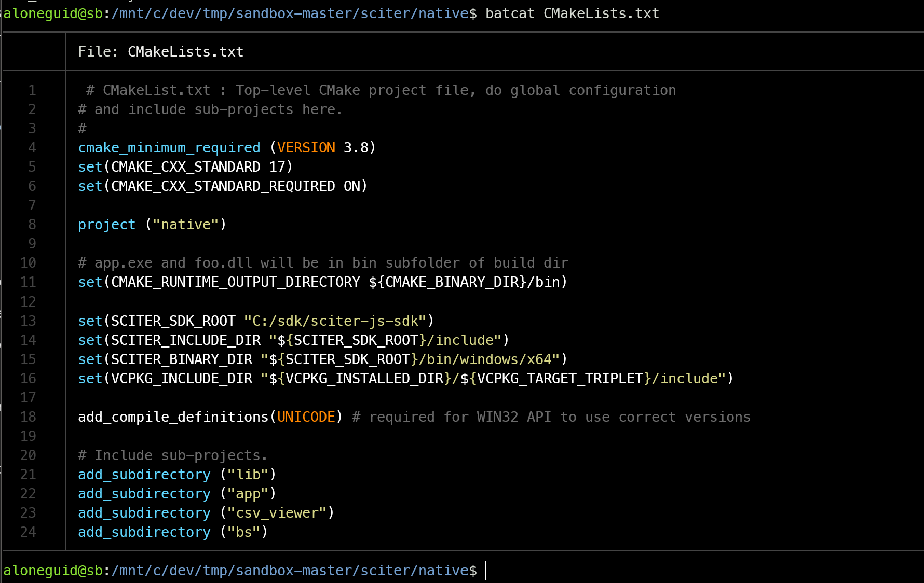The height and width of the screenshot is (583, 924).
Task: Click add_subdirectory ("app") line
Action: pyautogui.click(x=177, y=494)
